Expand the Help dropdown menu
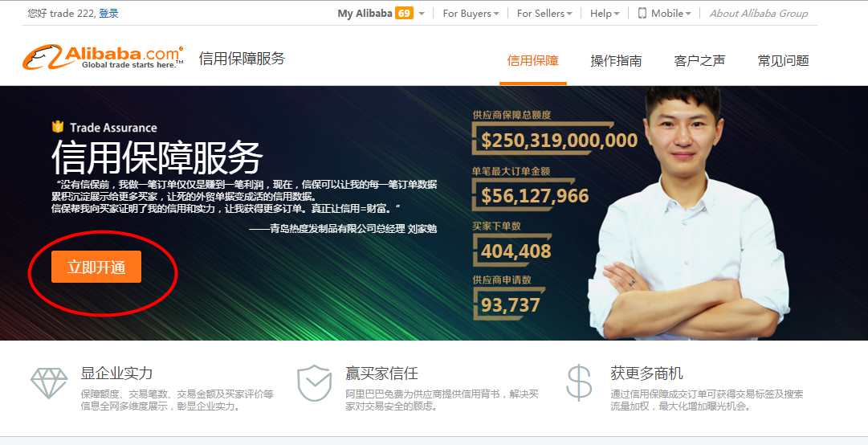This screenshot has height=445, width=868. [605, 14]
